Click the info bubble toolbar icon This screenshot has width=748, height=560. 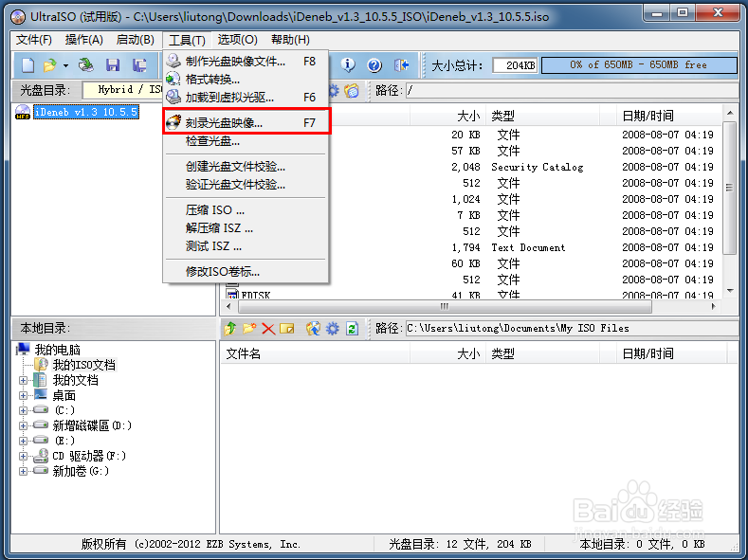click(348, 64)
